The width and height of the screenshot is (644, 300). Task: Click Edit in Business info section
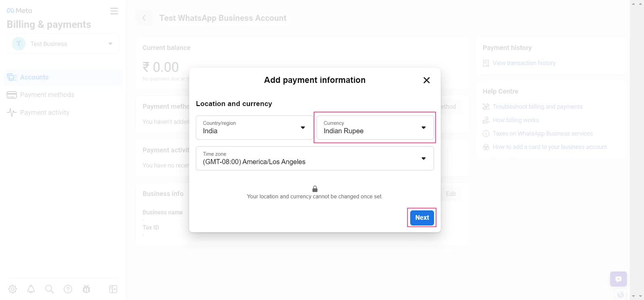(451, 194)
